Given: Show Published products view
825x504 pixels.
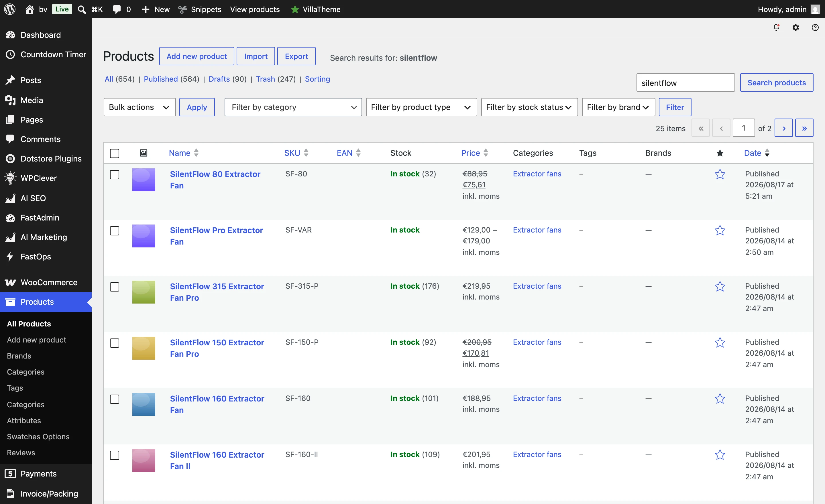Looking at the screenshot, I should pos(161,79).
